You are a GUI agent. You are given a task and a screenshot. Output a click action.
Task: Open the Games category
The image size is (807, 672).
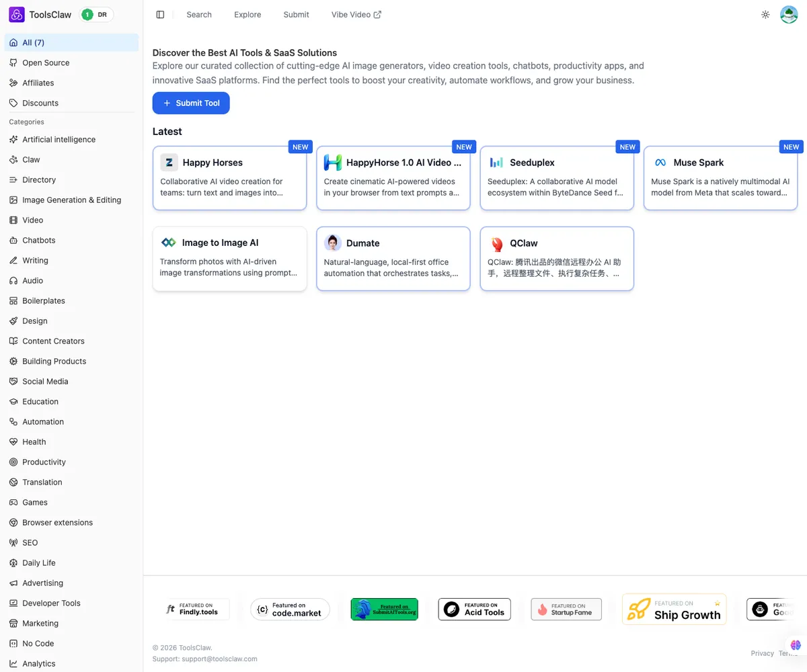tap(71, 502)
